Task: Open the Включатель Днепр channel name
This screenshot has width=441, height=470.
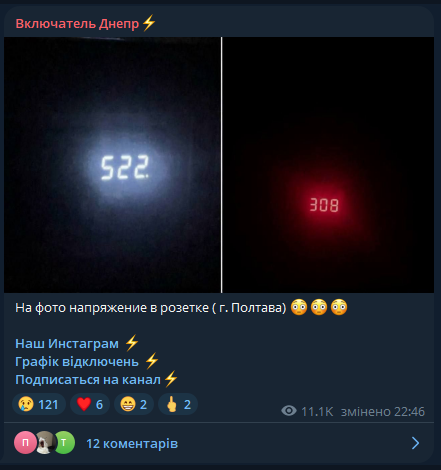Action: pyautogui.click(x=77, y=24)
